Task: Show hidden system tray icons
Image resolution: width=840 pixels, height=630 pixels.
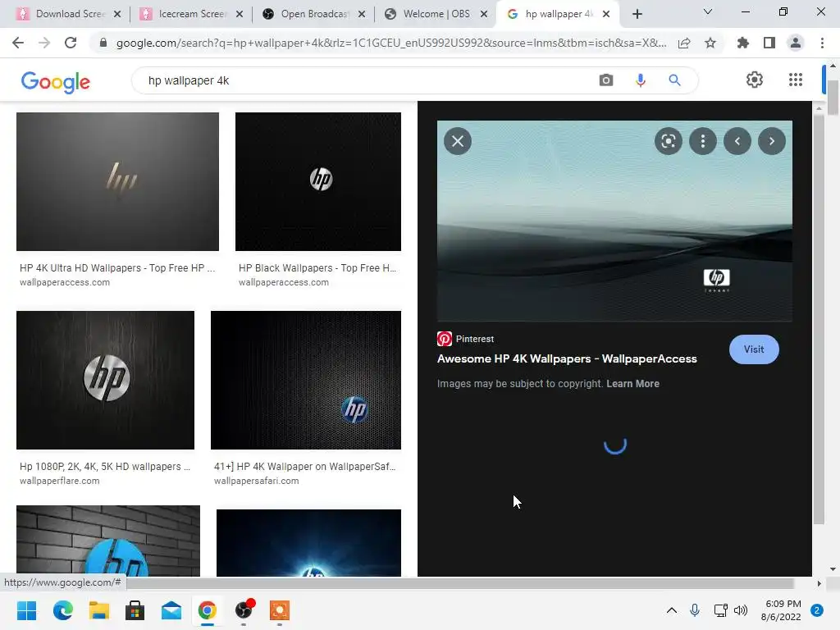Action: coord(671,610)
